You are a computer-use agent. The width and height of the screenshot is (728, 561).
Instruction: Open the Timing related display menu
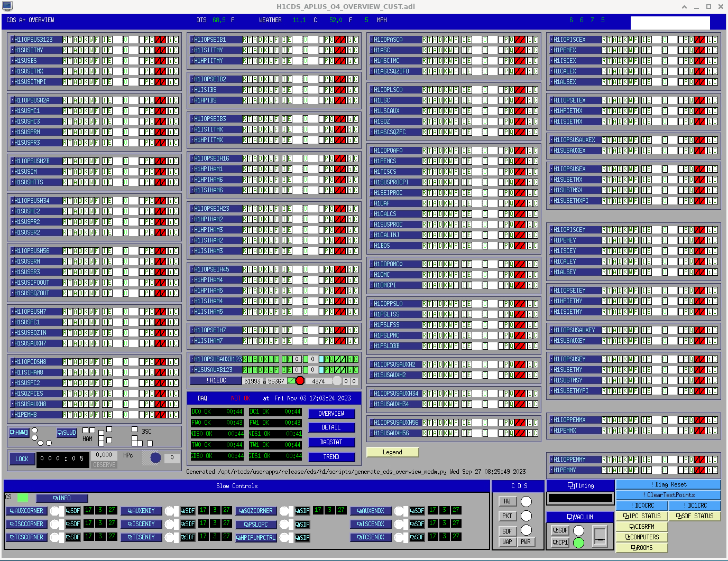click(580, 485)
